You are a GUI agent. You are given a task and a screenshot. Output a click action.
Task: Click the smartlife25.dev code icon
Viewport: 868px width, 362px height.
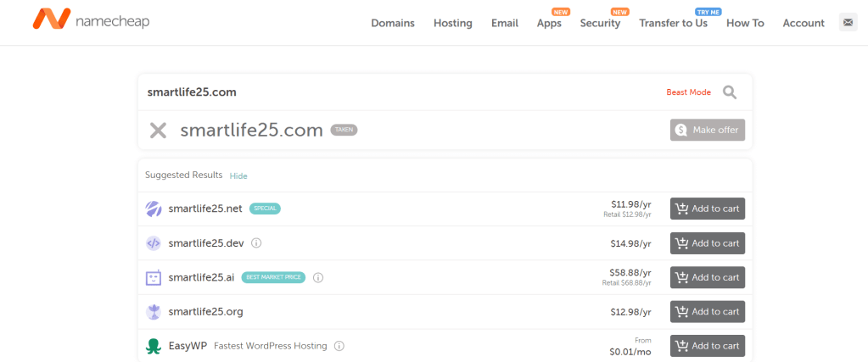[154, 243]
